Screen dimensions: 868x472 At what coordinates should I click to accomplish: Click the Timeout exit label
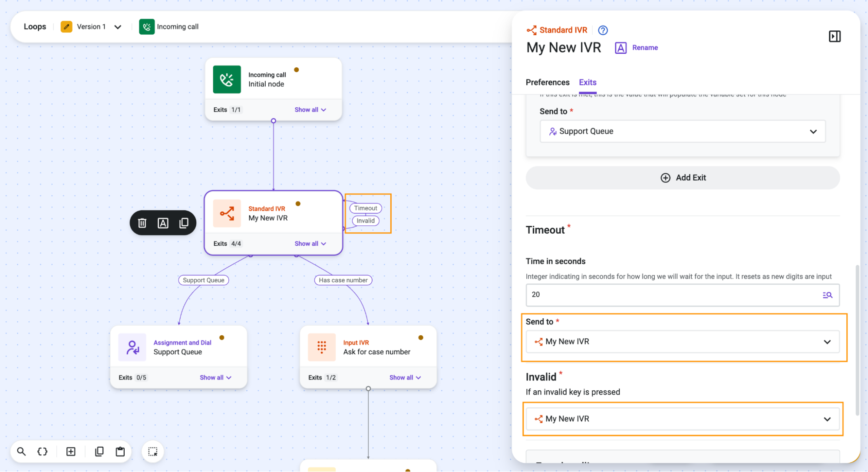coord(366,208)
